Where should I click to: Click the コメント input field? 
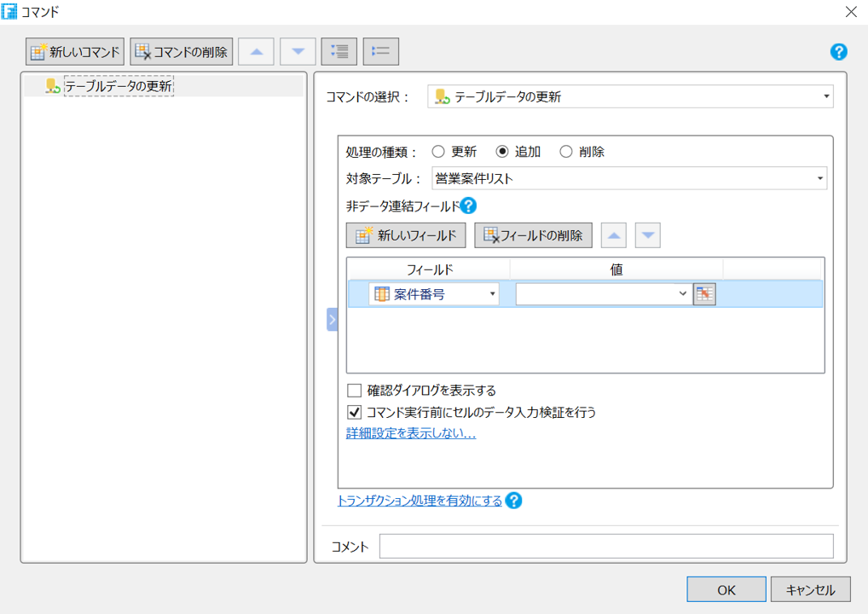pyautogui.click(x=605, y=546)
